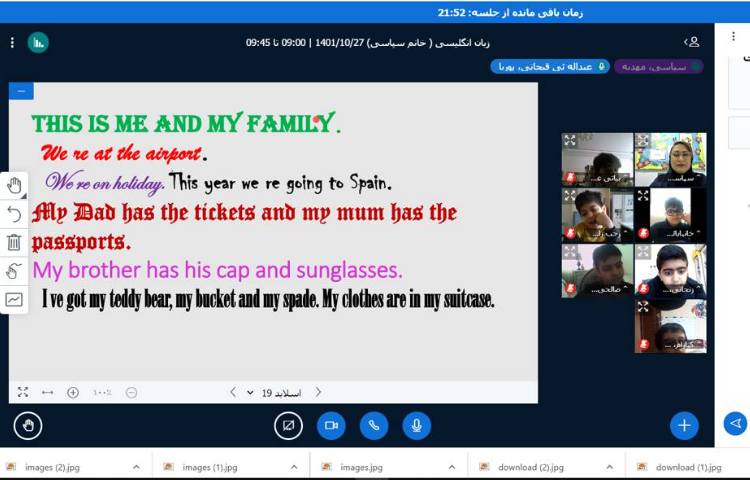Open the three-dot options menu
Screen dimensions: 750x480
(12, 42)
